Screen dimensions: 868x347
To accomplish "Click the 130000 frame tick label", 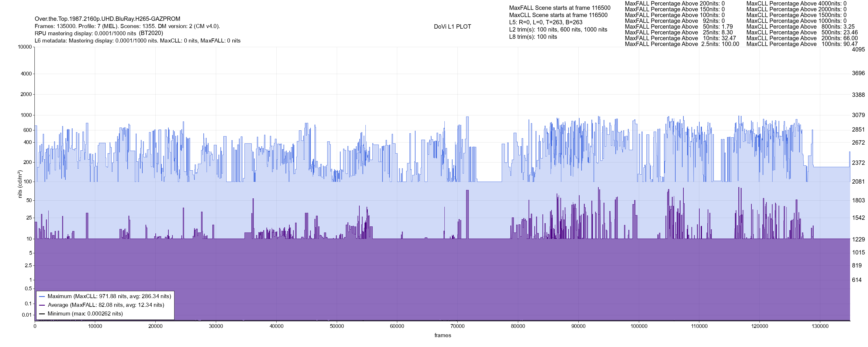I will [x=820, y=326].
